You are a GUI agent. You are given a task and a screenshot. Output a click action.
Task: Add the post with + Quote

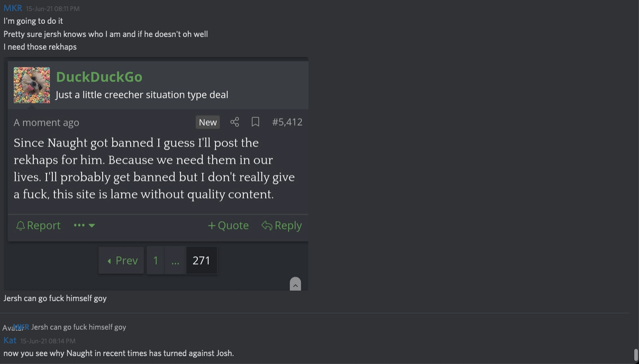[228, 226]
